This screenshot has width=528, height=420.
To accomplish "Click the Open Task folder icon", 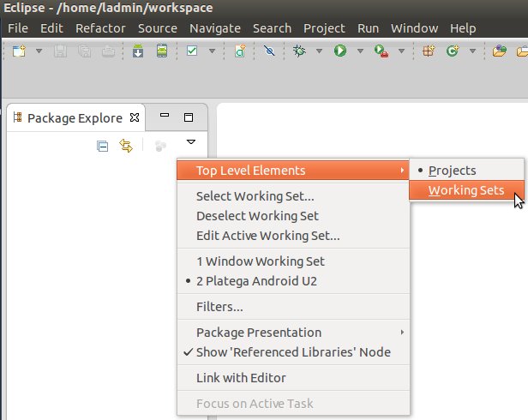I will click(522, 51).
